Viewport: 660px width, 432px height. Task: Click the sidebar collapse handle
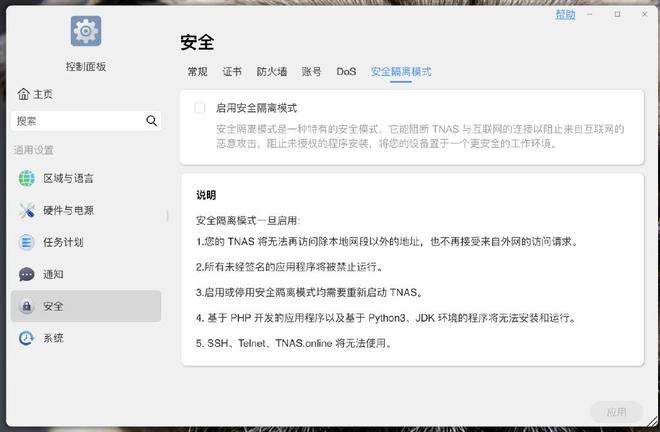pyautogui.click(x=168, y=216)
